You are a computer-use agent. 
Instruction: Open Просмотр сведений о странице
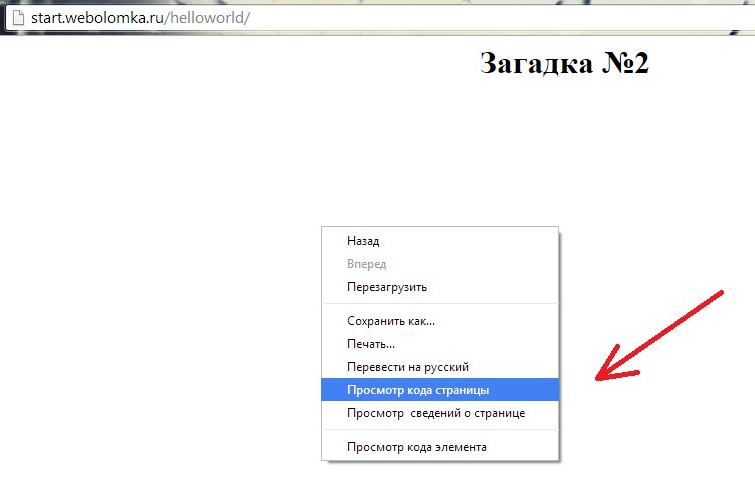(x=440, y=413)
